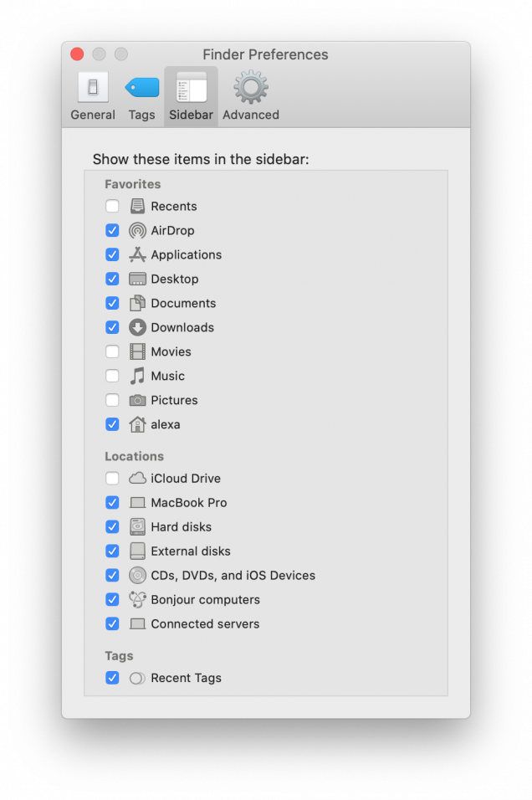Viewport: 532px width, 800px height.
Task: Click the alexa home folder icon
Action: click(136, 424)
